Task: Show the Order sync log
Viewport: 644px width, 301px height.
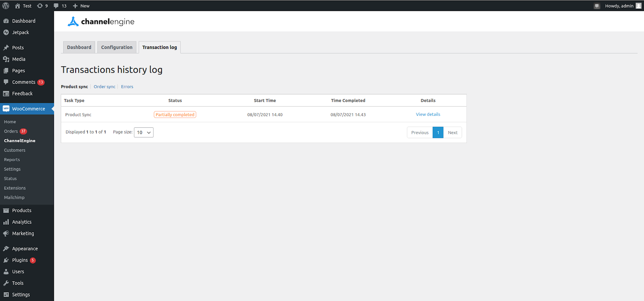Action: coord(104,87)
